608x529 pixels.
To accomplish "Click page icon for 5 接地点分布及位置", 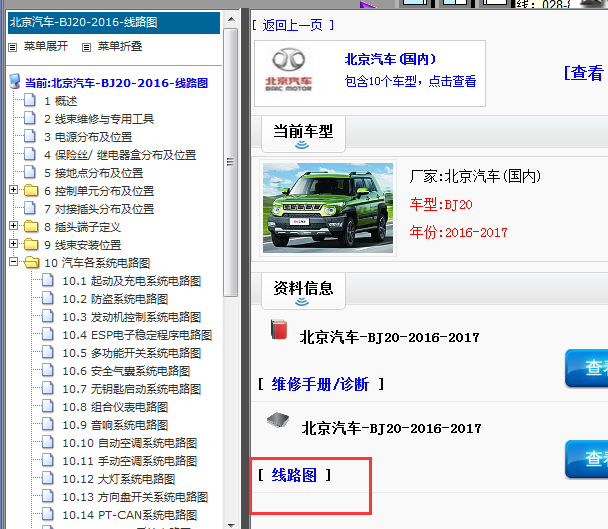I will click(x=30, y=172).
